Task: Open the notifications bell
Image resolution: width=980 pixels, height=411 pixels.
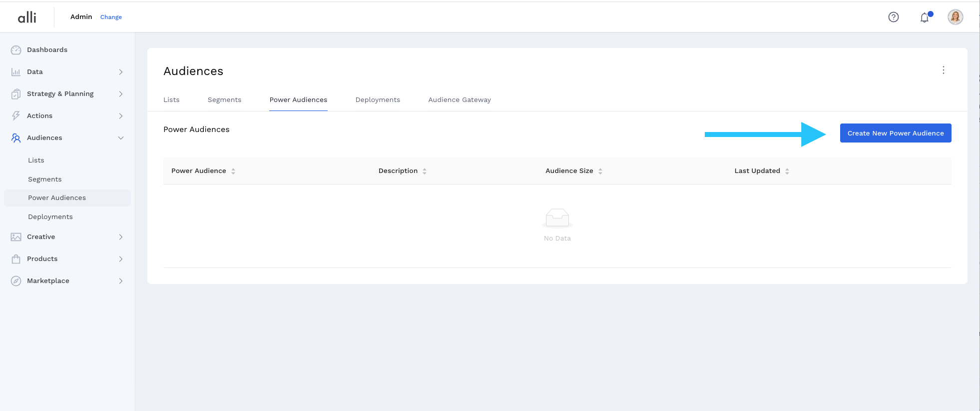Action: tap(925, 17)
